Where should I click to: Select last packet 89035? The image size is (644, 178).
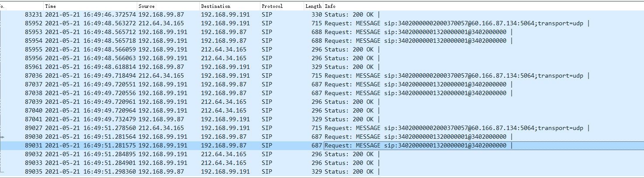175,171
